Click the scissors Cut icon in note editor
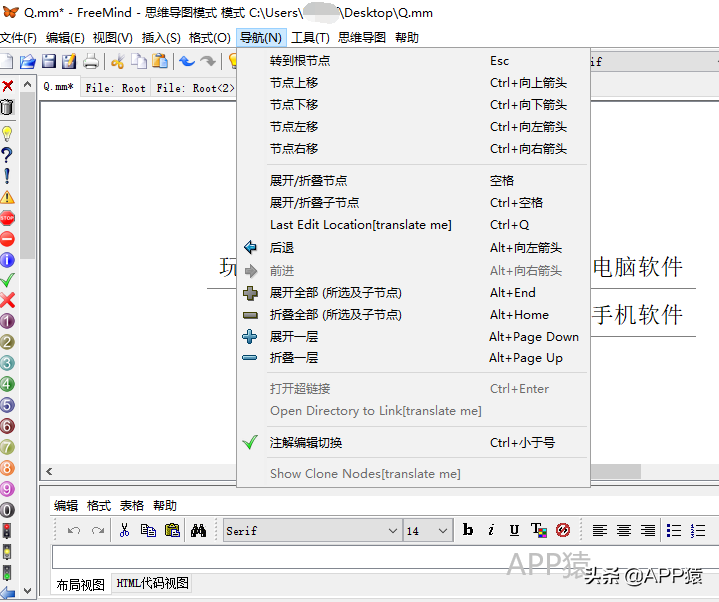Viewport: 719px width, 602px height. pos(124,530)
